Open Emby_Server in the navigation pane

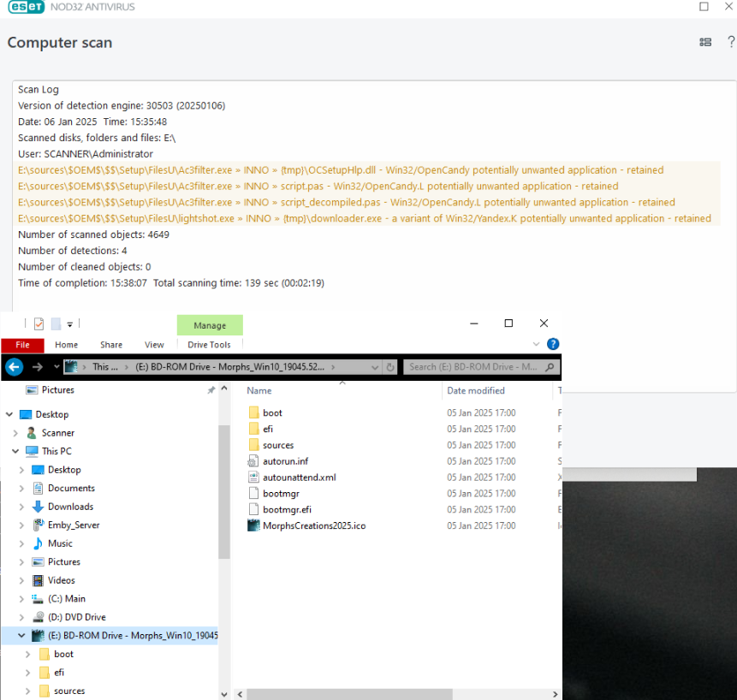74,525
